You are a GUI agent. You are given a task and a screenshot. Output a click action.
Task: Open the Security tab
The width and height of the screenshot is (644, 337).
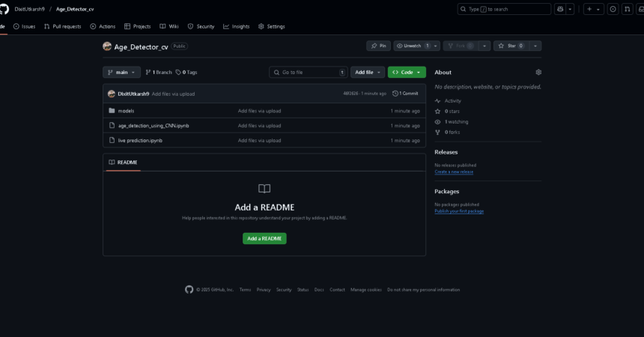(201, 26)
